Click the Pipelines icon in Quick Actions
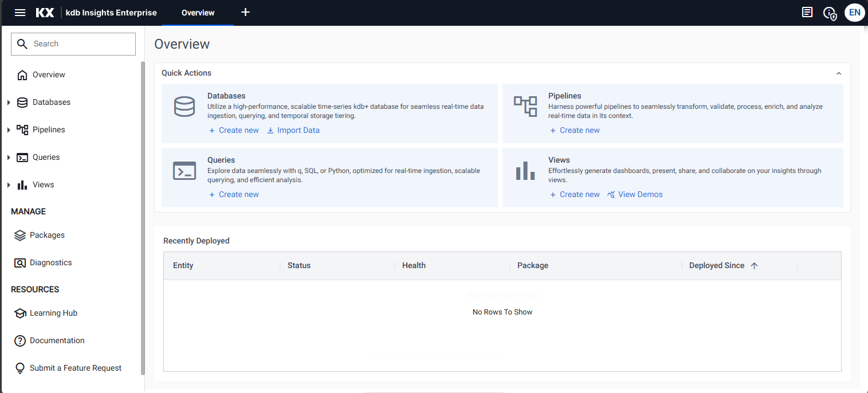 (525, 107)
